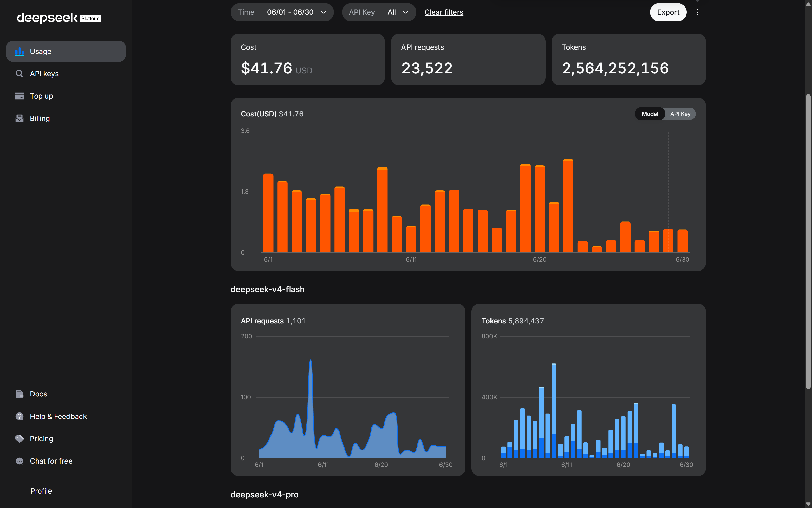The height and width of the screenshot is (508, 812).
Task: Click the Export button
Action: (x=668, y=12)
